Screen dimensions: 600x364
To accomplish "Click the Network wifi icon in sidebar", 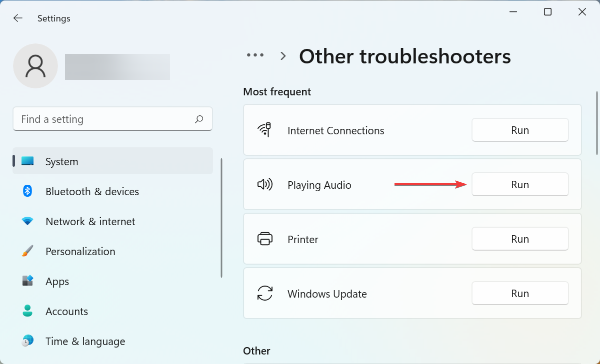I will (x=27, y=221).
